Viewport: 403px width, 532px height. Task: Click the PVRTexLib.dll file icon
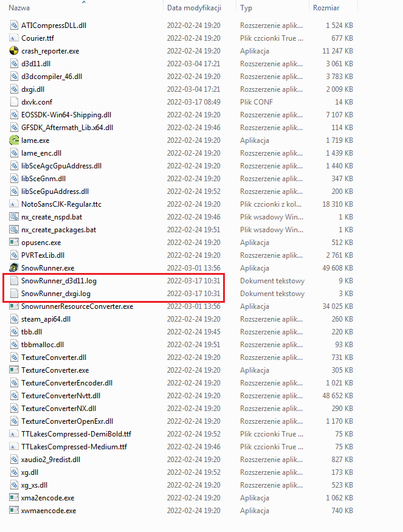tap(14, 255)
